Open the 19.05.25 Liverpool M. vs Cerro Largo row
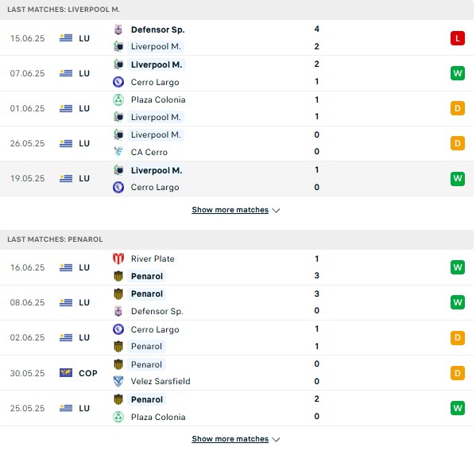Screen dimensions: 476x455 [x=237, y=179]
